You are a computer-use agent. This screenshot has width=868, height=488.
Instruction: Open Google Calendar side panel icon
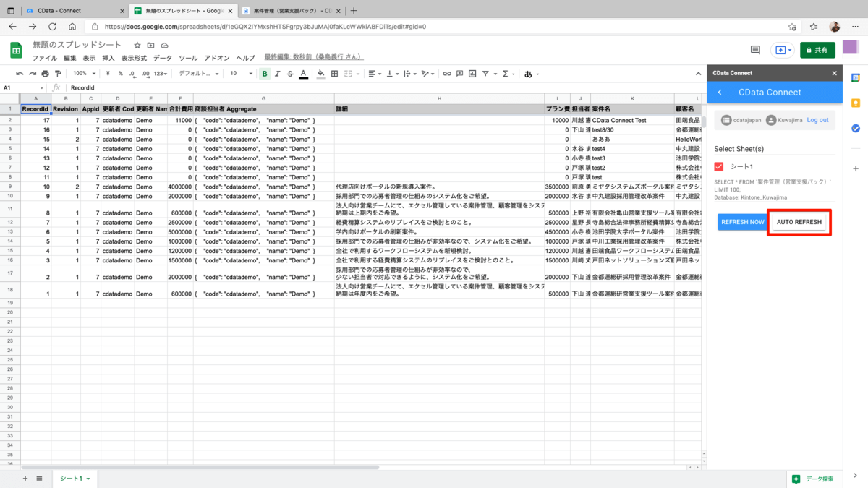856,78
